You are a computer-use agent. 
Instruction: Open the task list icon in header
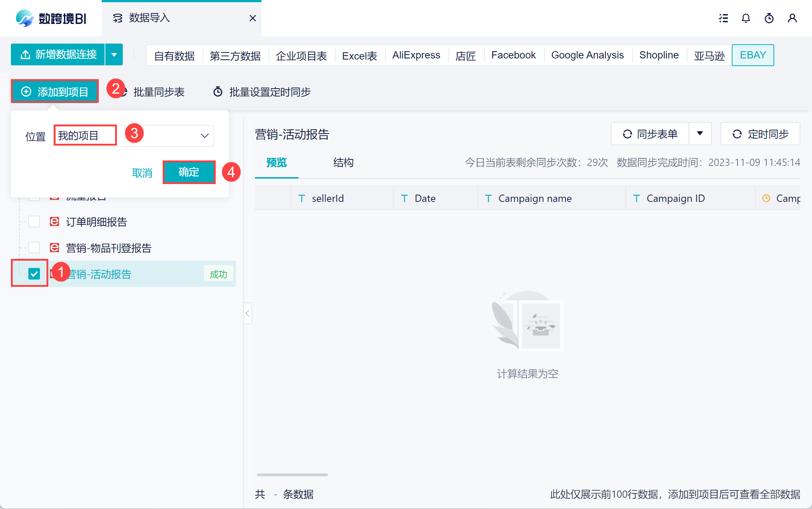pyautogui.click(x=723, y=18)
